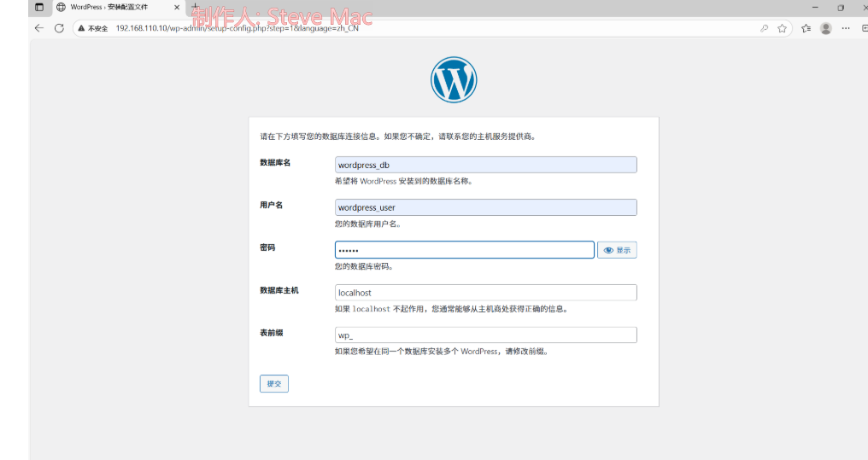Show password with 显示 eye button
868x460 pixels.
pyautogui.click(x=617, y=250)
